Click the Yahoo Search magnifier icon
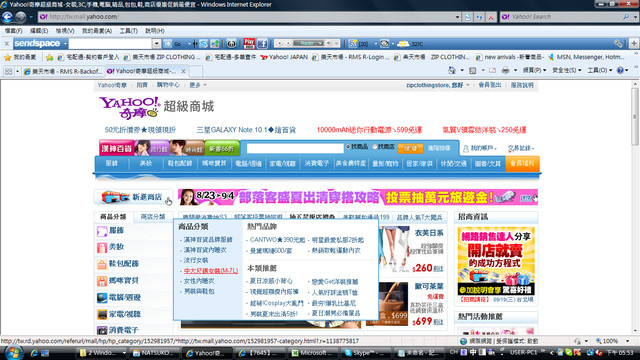The height and width of the screenshot is (360, 640). tap(626, 17)
